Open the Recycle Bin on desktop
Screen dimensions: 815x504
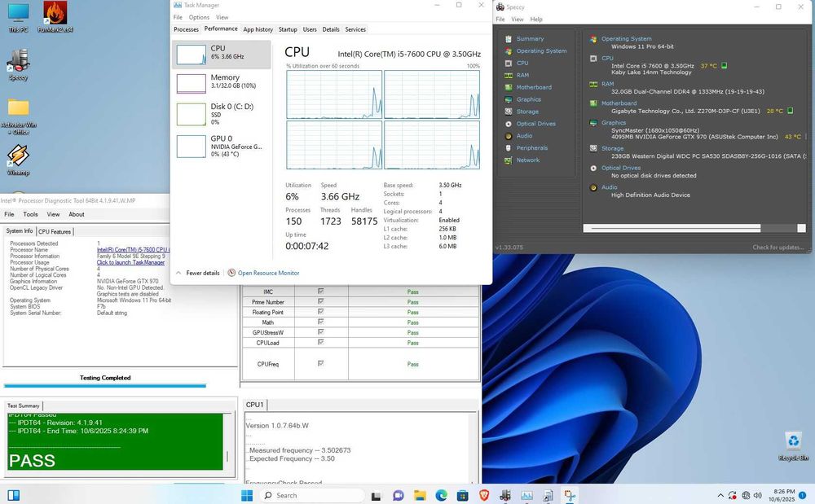click(x=793, y=446)
